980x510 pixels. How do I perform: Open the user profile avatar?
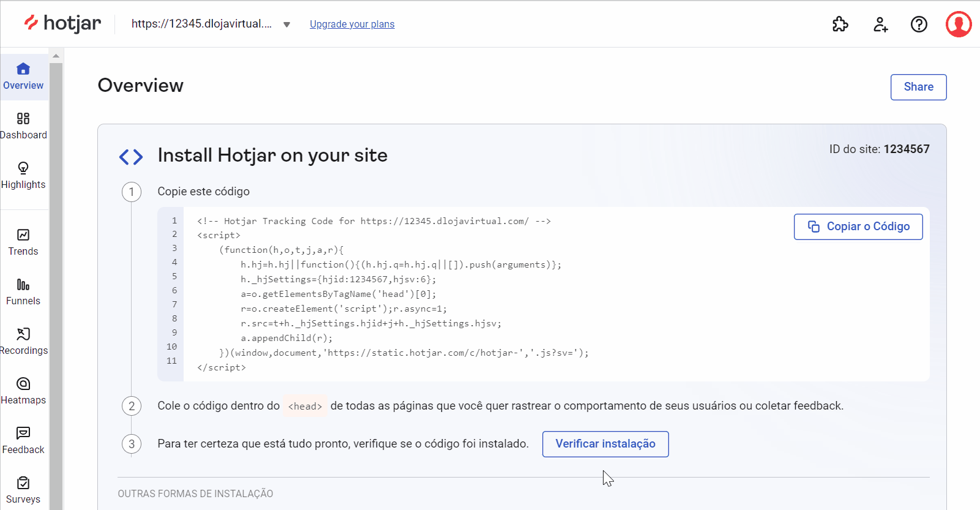click(x=959, y=24)
